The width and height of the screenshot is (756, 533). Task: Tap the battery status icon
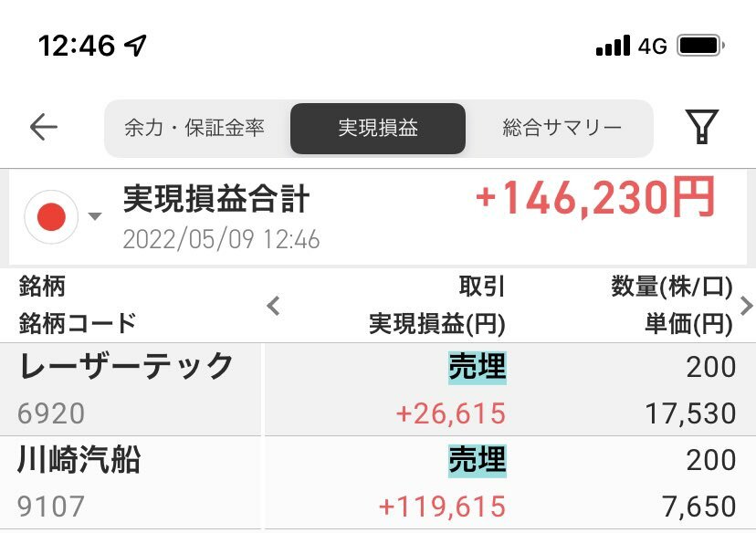pyautogui.click(x=700, y=46)
